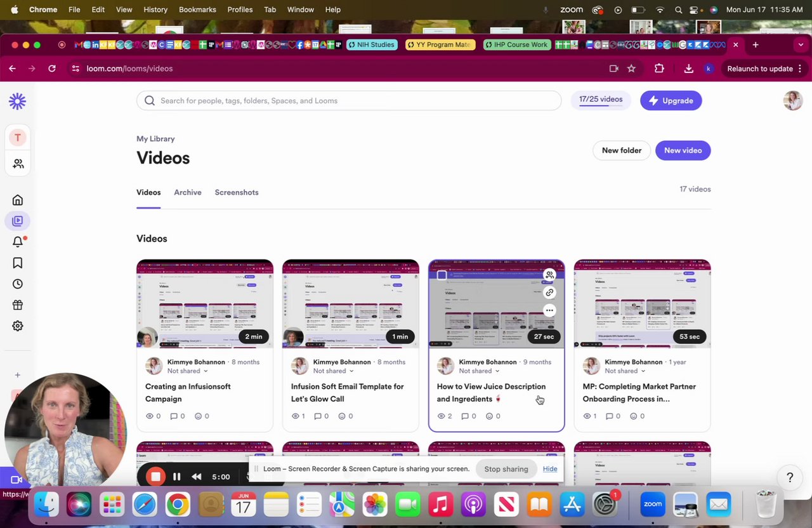Open NIH Studies tab group
812x528 pixels.
372,45
